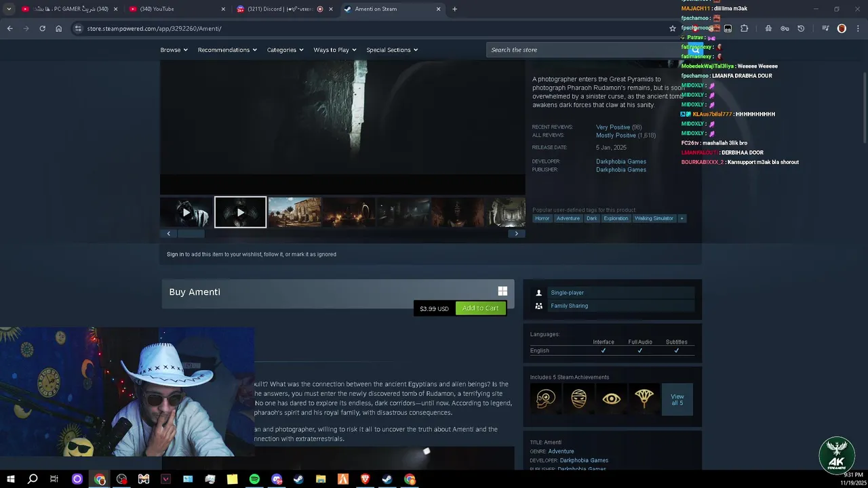The height and width of the screenshot is (488, 868).
Task: Click the page vertical scrollbar thumb
Action: coord(864,108)
